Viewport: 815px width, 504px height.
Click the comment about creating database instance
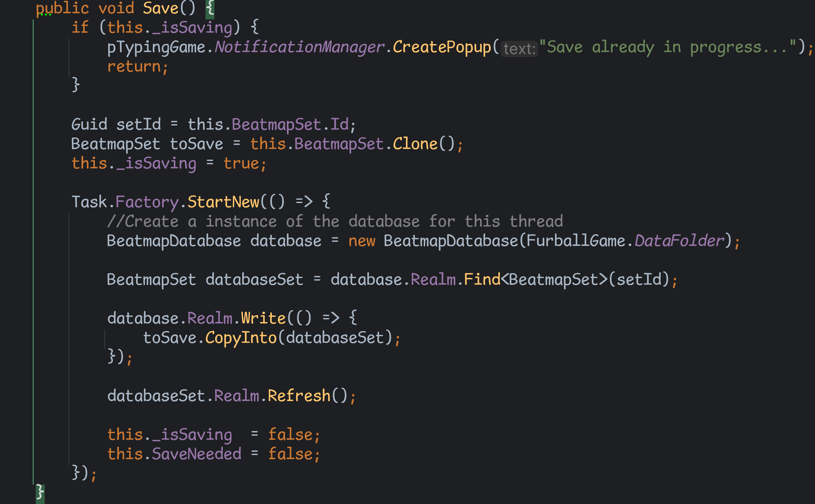[335, 221]
